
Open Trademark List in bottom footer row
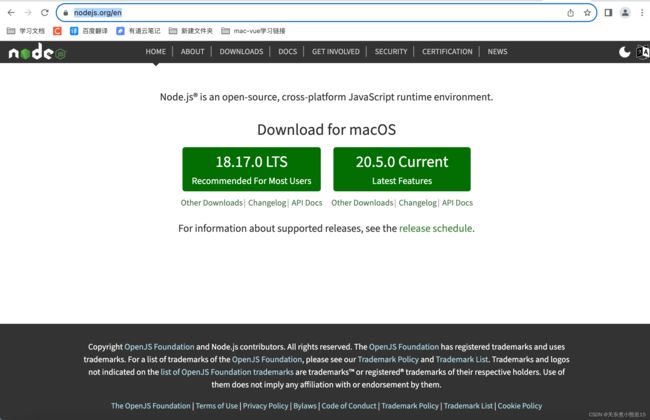(x=468, y=406)
